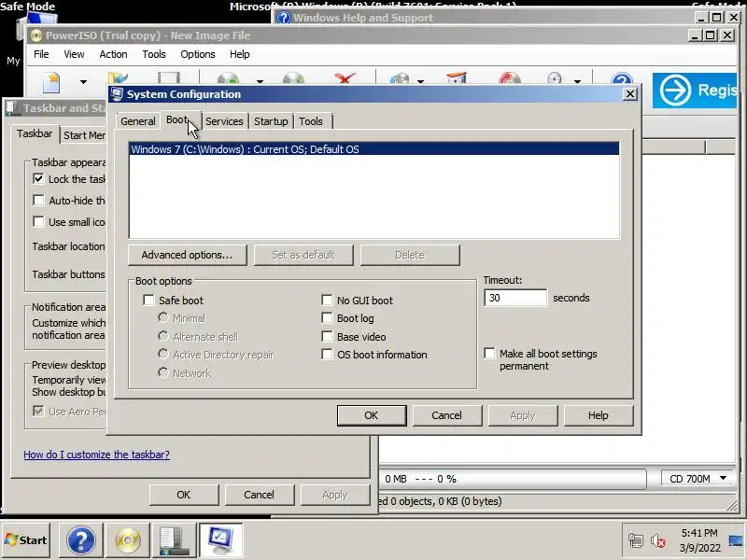Enable the Safe boot checkbox
Image resolution: width=747 pixels, height=560 pixels.
point(148,300)
